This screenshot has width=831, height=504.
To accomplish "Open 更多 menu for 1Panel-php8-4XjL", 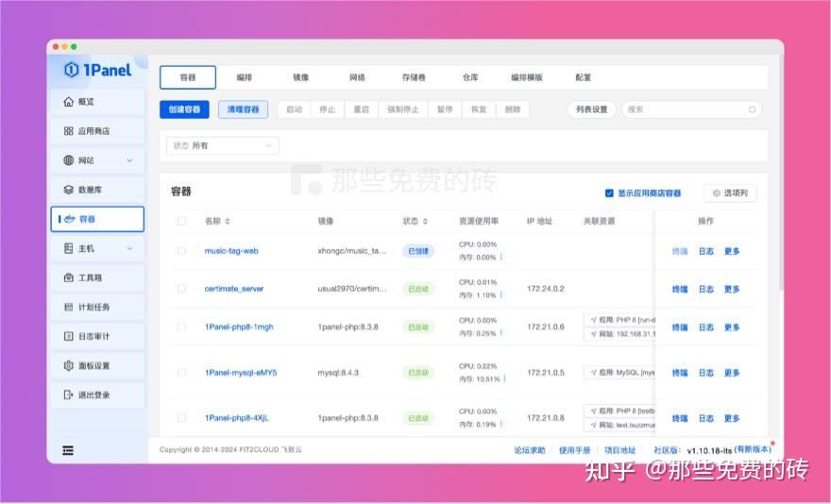I will tap(732, 419).
